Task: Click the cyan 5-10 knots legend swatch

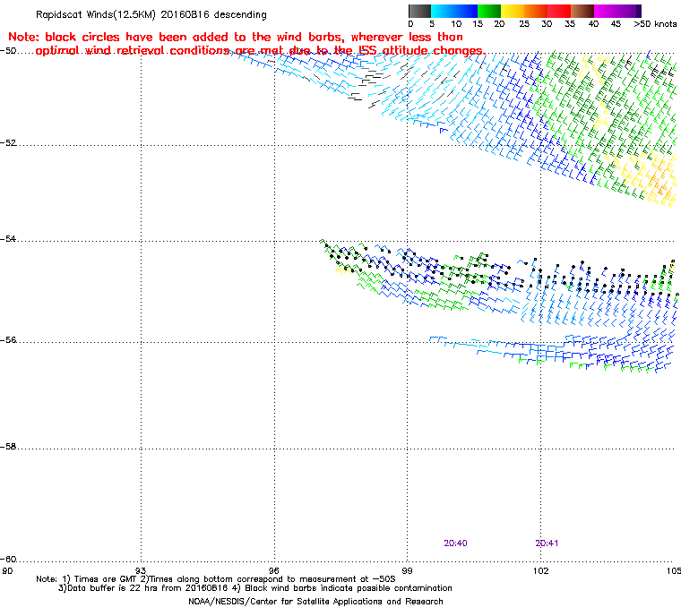Action: click(443, 11)
